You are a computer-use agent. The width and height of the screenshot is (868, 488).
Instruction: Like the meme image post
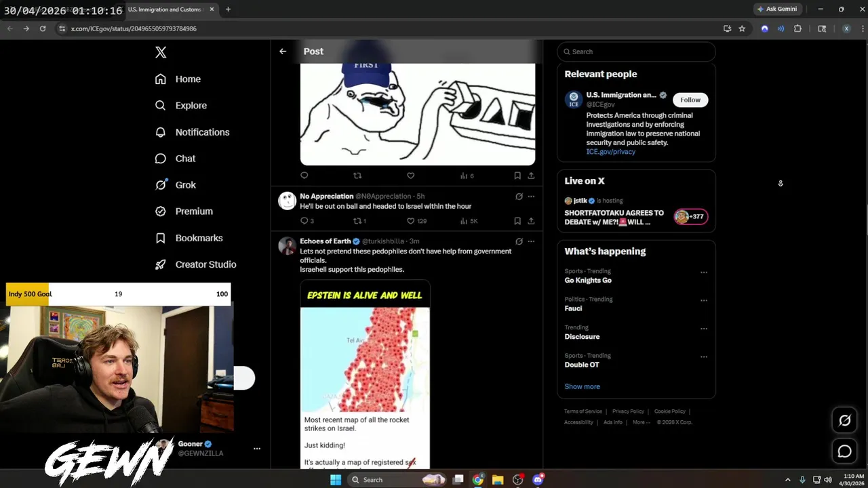(410, 176)
